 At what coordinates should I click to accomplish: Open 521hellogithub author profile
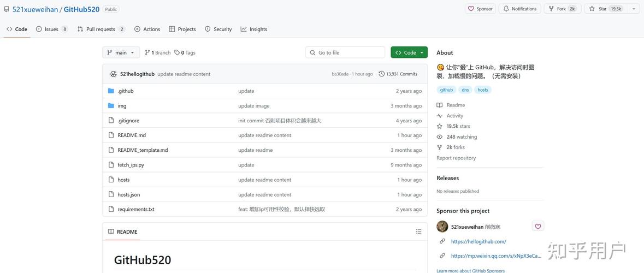point(137,74)
